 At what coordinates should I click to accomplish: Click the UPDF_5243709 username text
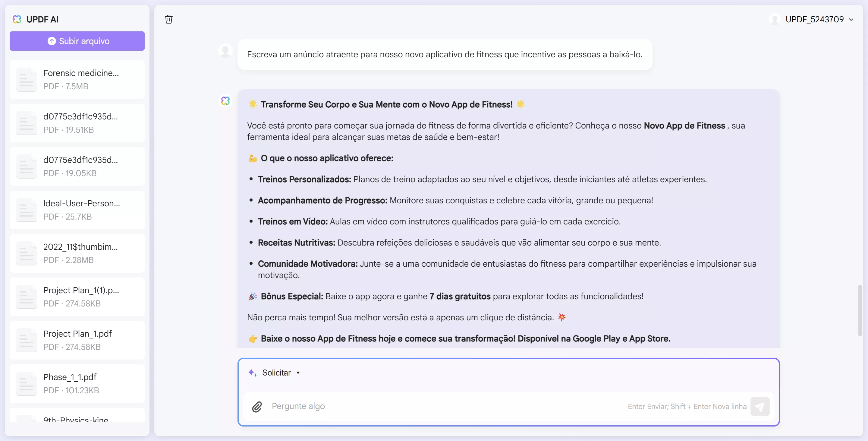click(x=814, y=19)
